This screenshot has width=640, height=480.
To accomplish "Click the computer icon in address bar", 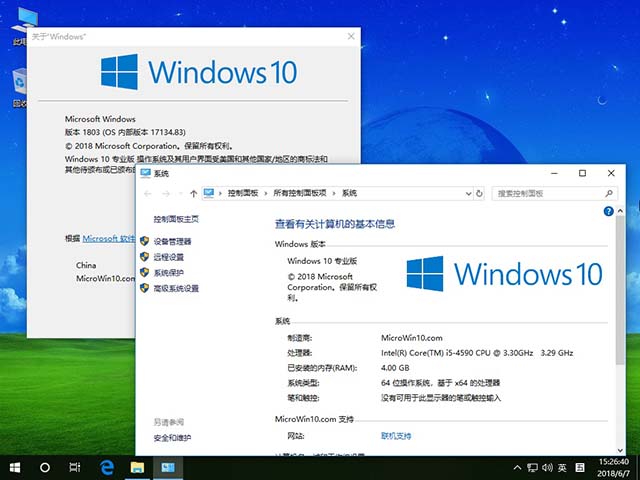I will point(209,193).
